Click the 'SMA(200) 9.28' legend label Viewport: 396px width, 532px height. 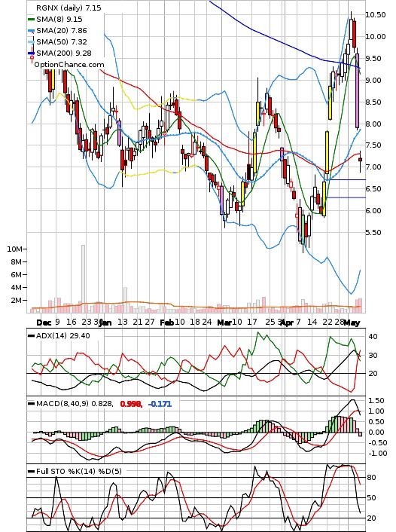click(x=64, y=53)
